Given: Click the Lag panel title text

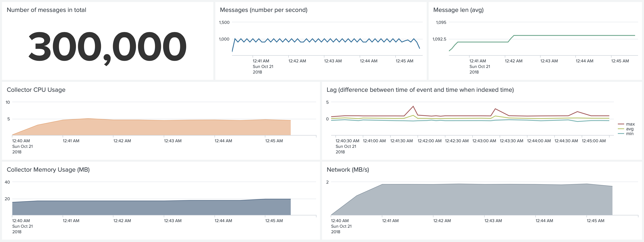Looking at the screenshot, I should coord(420,90).
